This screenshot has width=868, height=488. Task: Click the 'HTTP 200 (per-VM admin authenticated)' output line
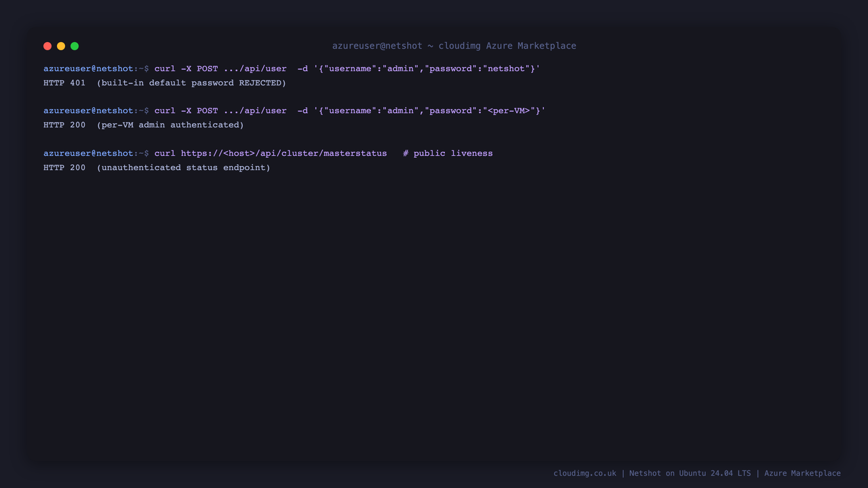(x=144, y=125)
